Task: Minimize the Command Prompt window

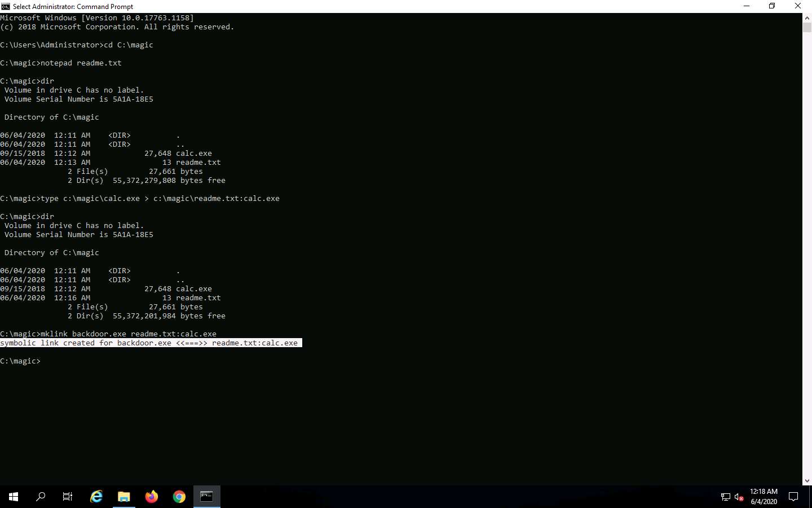Action: 747,6
